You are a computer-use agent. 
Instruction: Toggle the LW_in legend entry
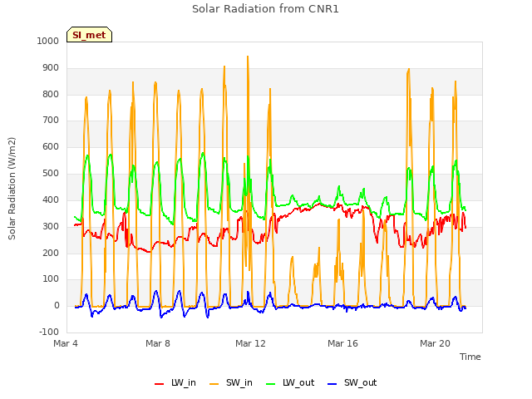[175, 382]
